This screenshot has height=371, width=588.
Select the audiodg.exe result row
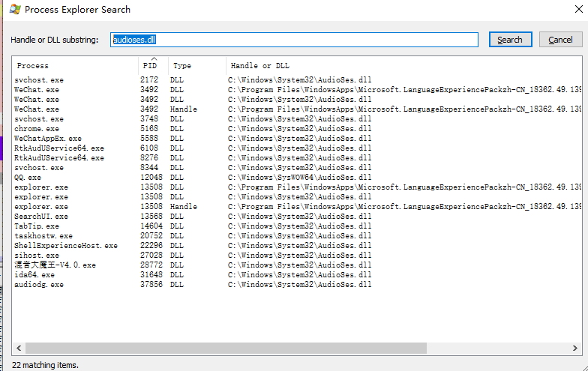38,285
